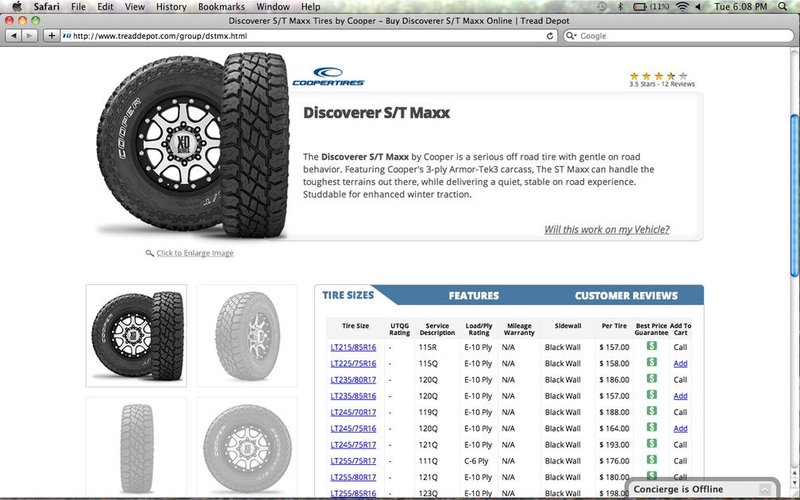Click the 'C-6 Ply' load rating cell
This screenshot has height=500, width=800.
(476, 461)
